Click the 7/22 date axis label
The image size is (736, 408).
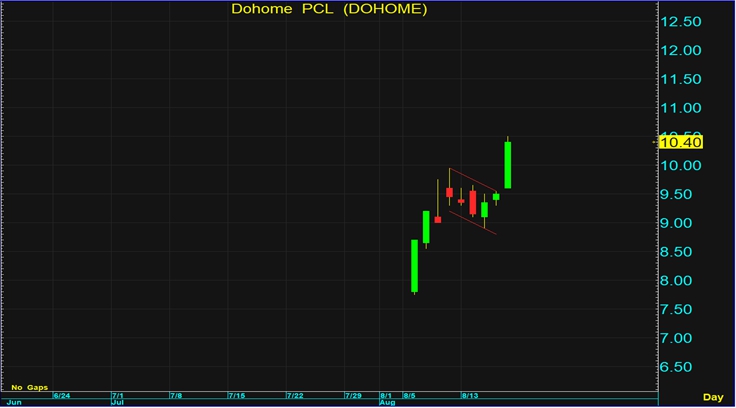[295, 395]
